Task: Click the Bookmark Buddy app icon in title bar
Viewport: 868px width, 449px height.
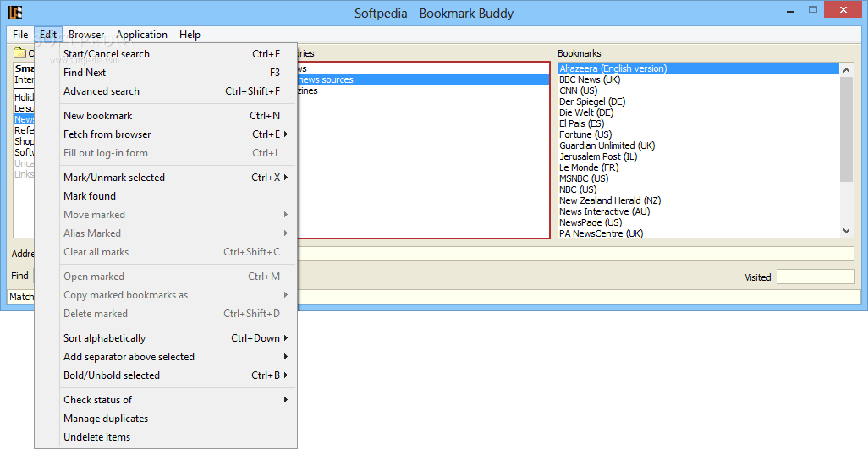Action: (15, 12)
